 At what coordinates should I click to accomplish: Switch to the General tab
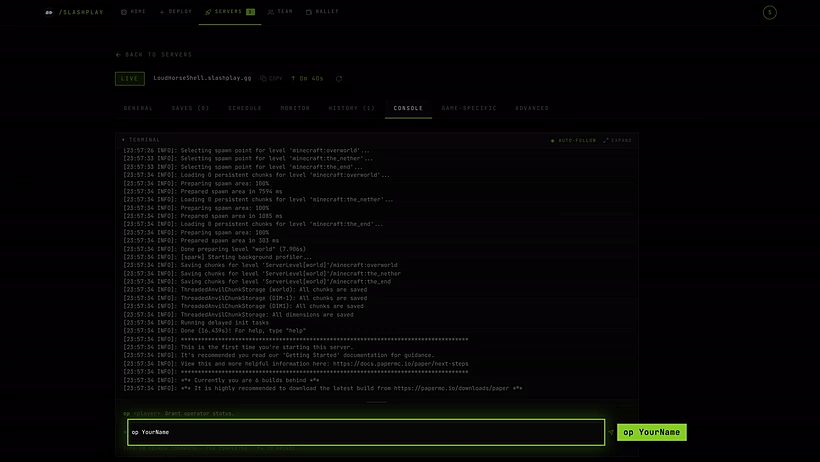coord(138,108)
